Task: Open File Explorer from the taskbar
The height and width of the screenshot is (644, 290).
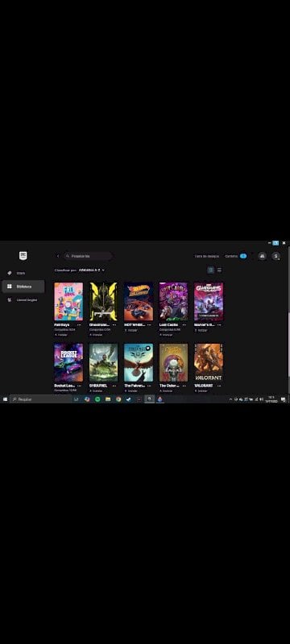Action: (108, 399)
